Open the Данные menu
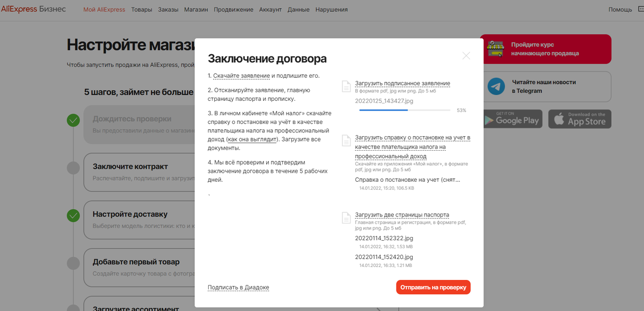 pyautogui.click(x=298, y=10)
